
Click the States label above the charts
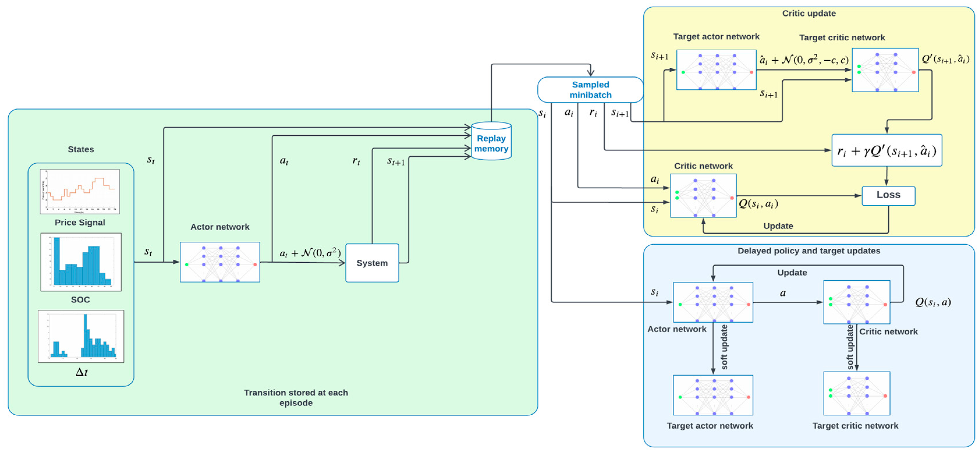[x=81, y=149]
